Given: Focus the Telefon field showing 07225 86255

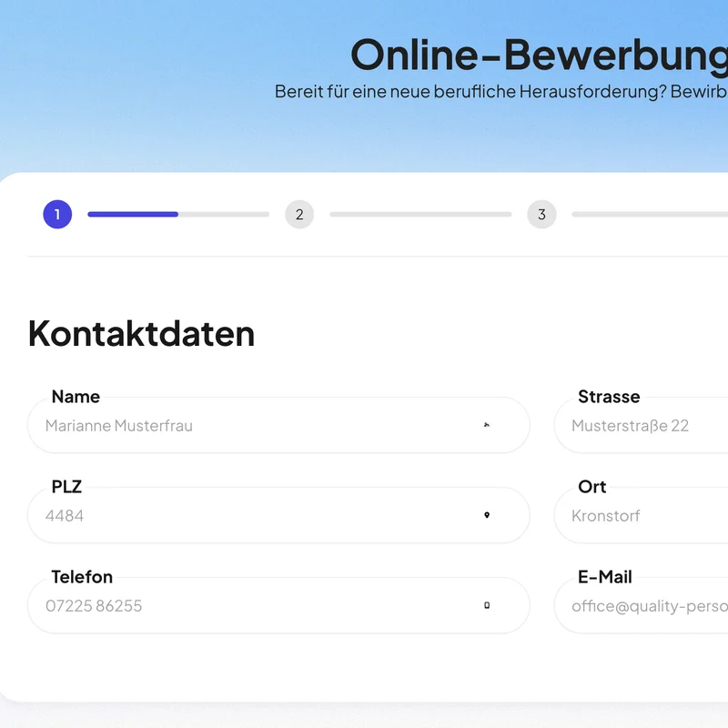Looking at the screenshot, I should pyautogui.click(x=278, y=605).
